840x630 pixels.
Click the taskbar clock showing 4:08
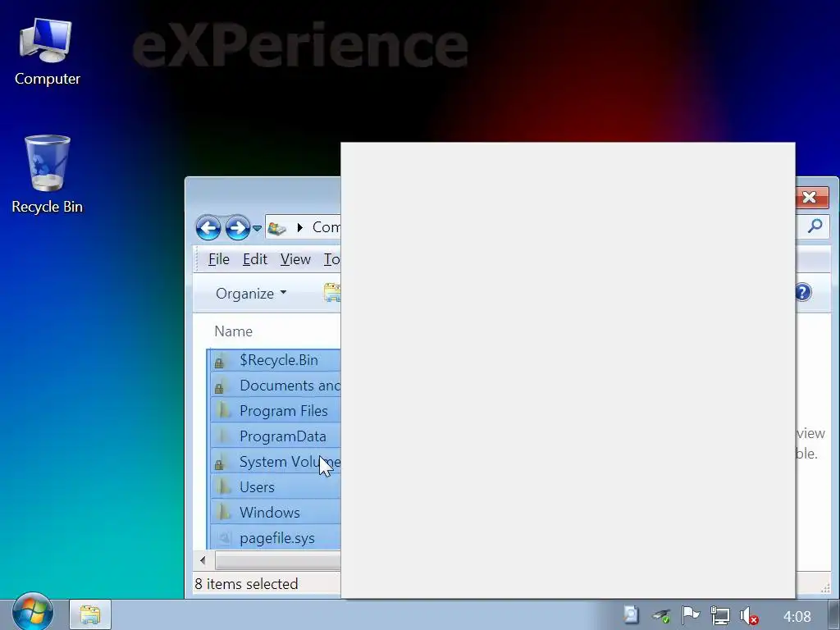coord(797,617)
